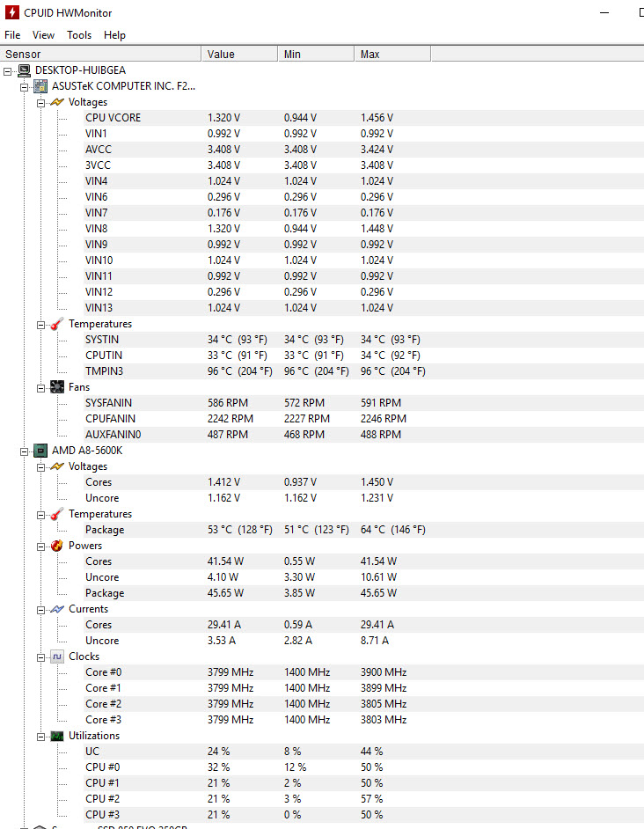Click the 0.937 V cores minimum value
This screenshot has width=644, height=829.
click(x=300, y=482)
